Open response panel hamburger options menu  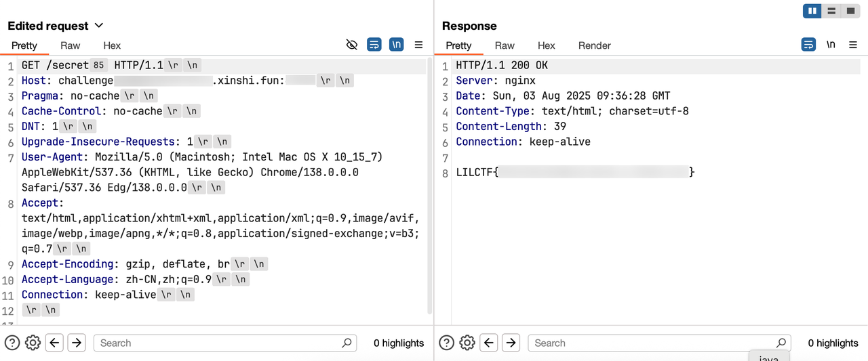click(x=853, y=45)
